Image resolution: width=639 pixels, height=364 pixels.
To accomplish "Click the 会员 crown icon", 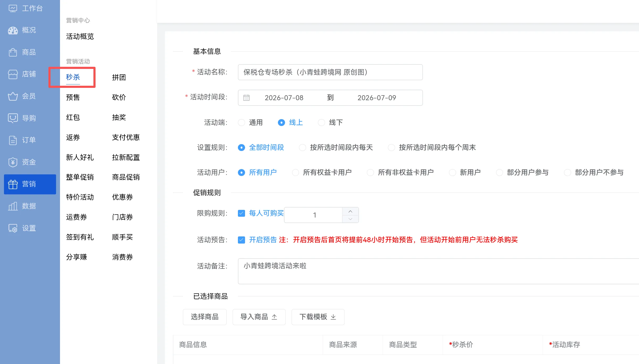I will coord(13,96).
